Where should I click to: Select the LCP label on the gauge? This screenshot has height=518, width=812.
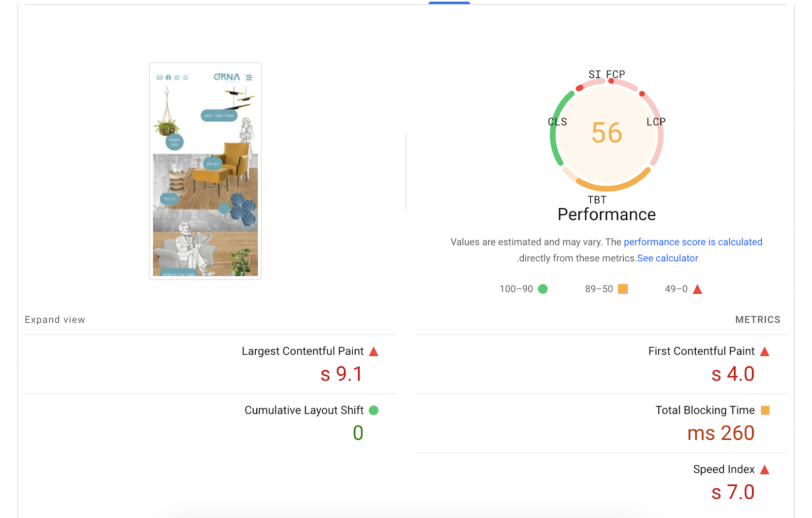point(656,122)
